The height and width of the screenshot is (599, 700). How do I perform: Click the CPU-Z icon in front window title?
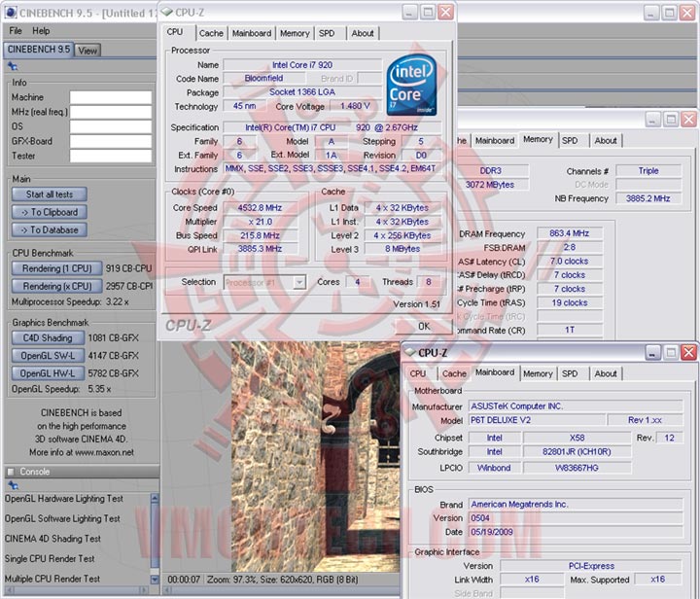click(166, 12)
